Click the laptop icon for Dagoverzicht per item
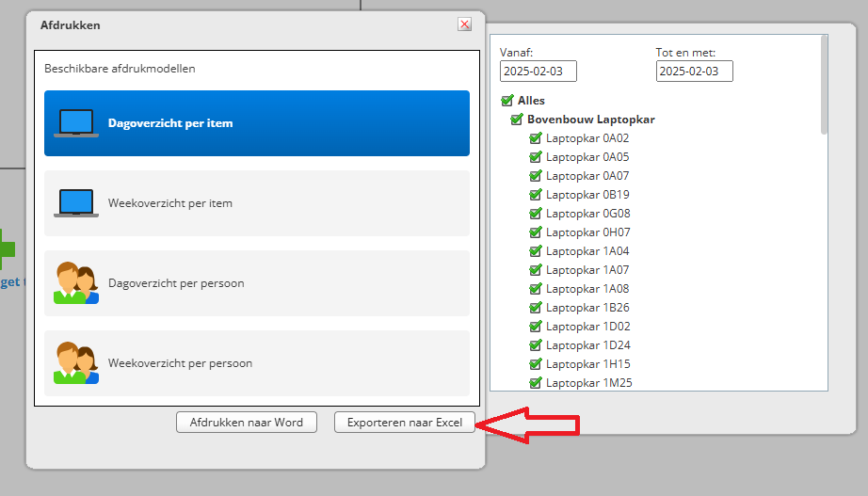868x496 pixels. tap(76, 123)
